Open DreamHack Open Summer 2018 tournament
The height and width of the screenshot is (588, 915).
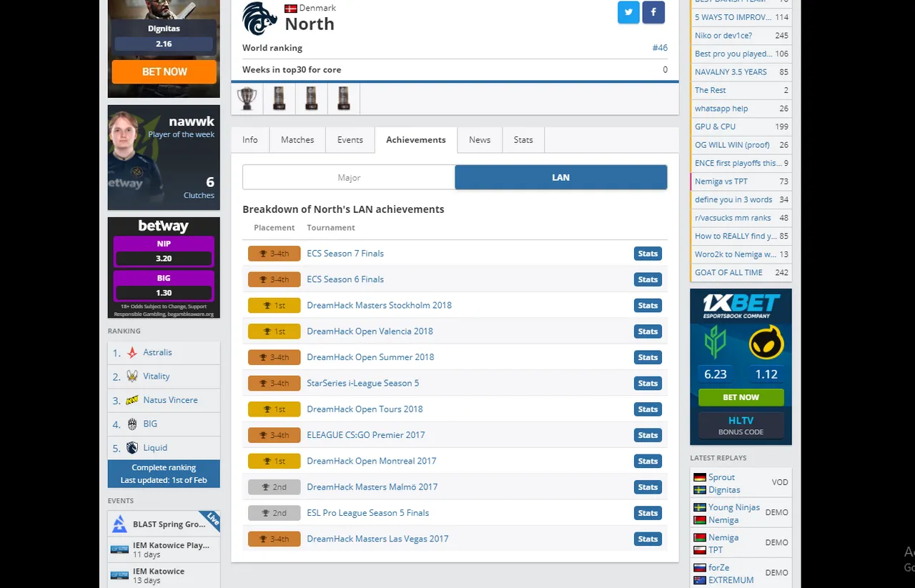[x=370, y=357]
